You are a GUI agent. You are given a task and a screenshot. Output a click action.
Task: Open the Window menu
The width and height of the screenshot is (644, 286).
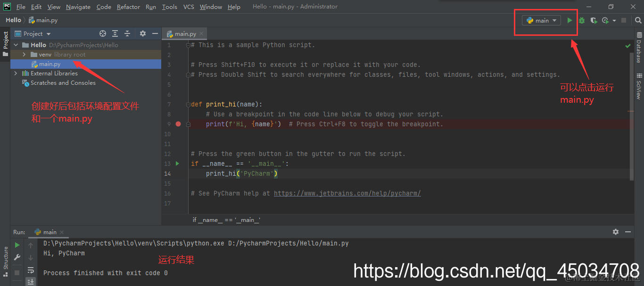tap(211, 7)
